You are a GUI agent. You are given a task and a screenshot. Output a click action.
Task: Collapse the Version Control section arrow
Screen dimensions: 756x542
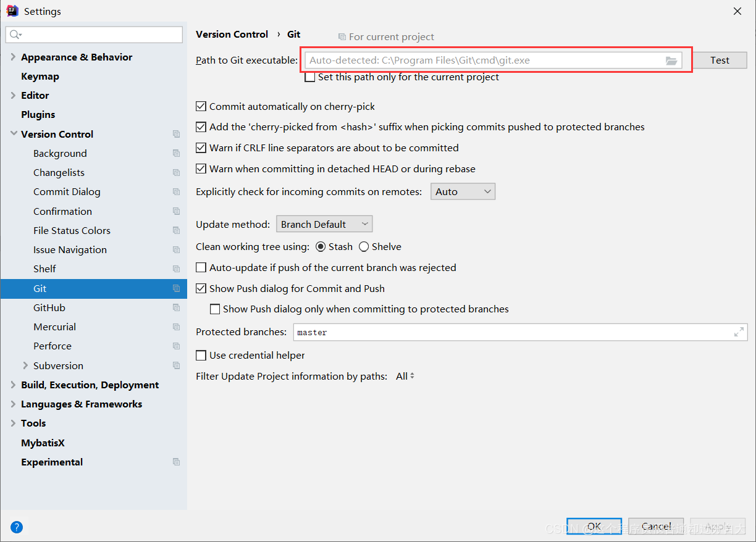click(x=14, y=134)
